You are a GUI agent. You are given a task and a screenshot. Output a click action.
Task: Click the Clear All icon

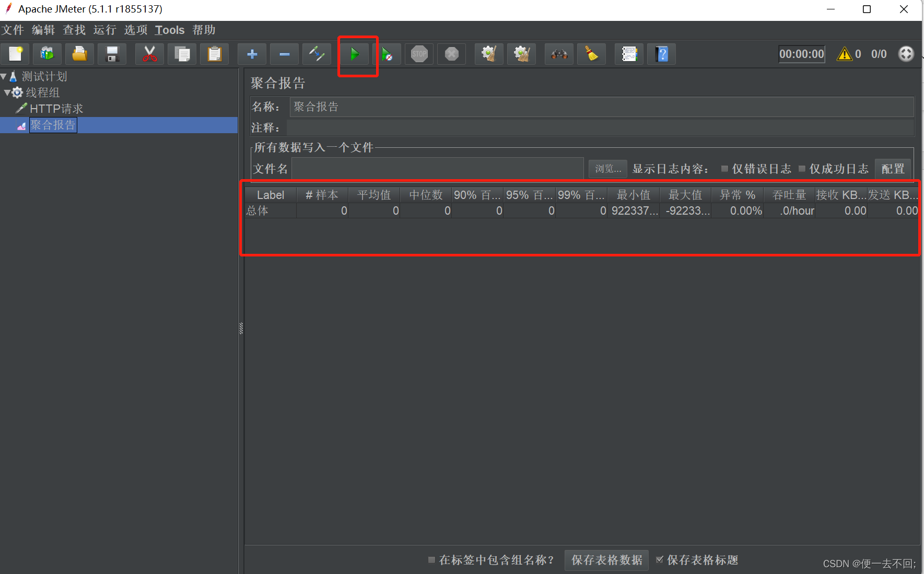click(521, 54)
